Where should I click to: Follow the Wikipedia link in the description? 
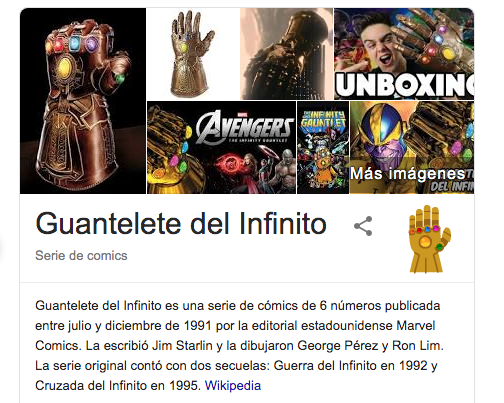tap(233, 386)
